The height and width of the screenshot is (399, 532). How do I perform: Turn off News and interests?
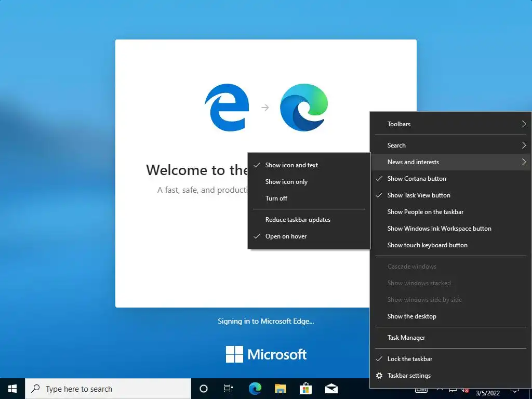coord(309,198)
